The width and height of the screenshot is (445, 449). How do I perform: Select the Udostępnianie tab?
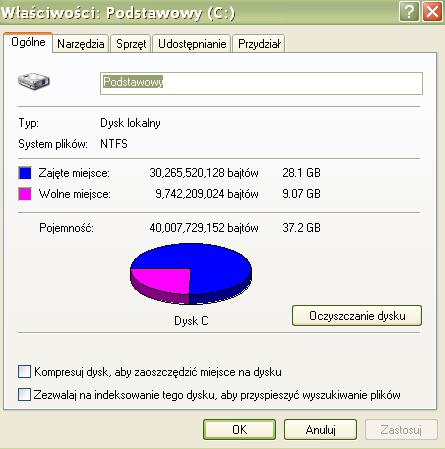(192, 44)
